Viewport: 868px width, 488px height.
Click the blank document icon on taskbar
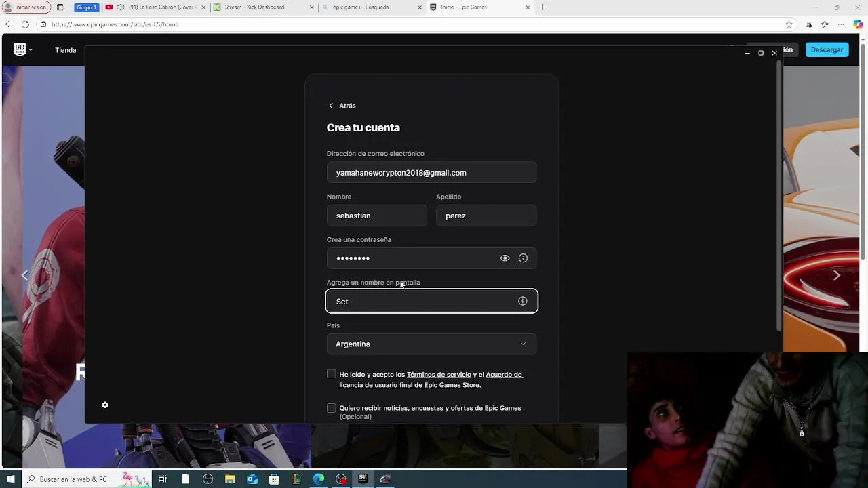point(185,479)
